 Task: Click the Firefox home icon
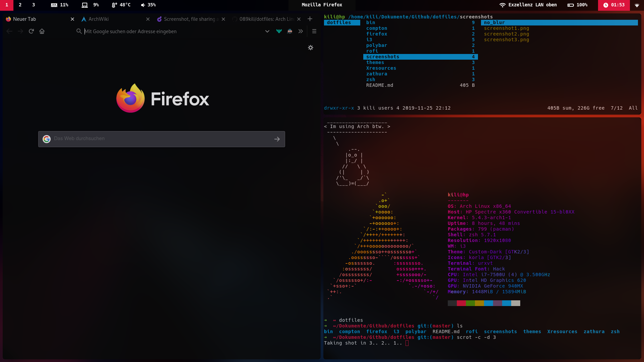pos(42,31)
